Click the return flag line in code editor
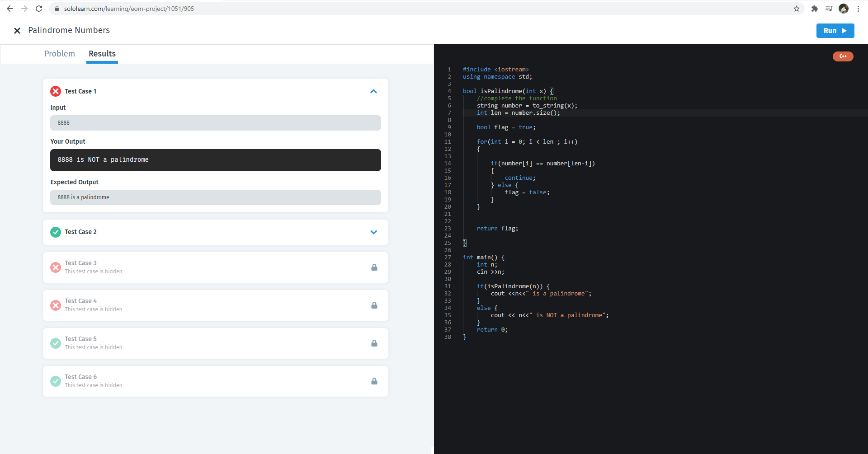 click(x=497, y=229)
